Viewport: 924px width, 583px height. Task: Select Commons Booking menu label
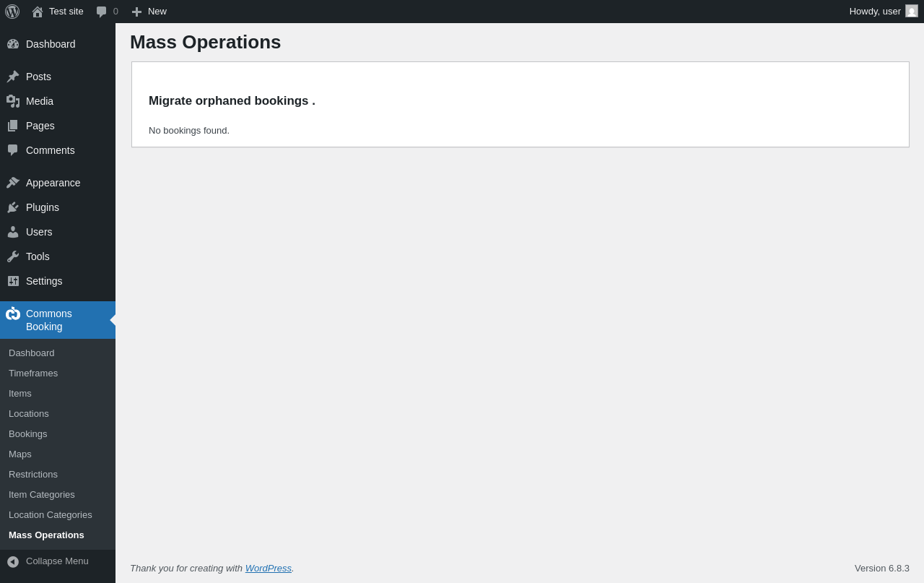(49, 320)
